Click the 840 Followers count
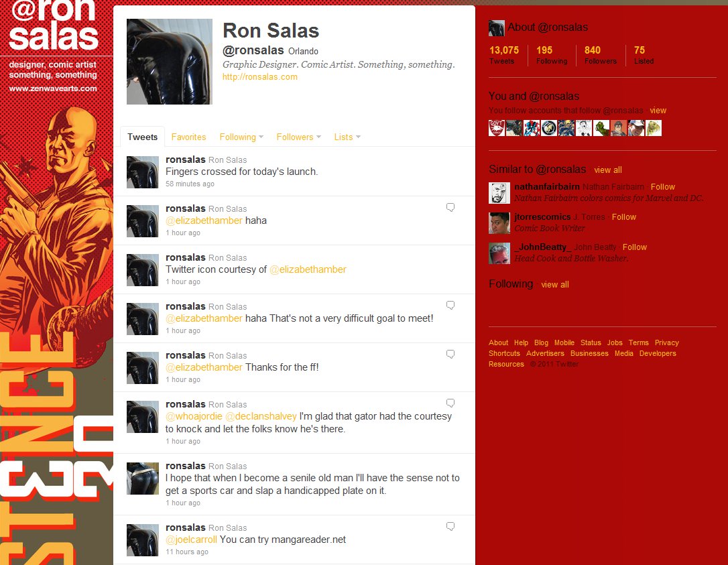 point(601,55)
